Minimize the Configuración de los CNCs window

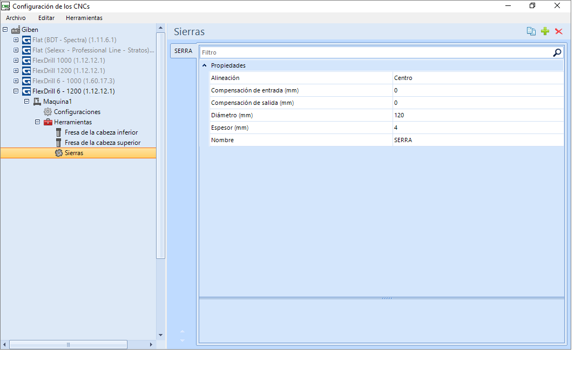point(508,5)
